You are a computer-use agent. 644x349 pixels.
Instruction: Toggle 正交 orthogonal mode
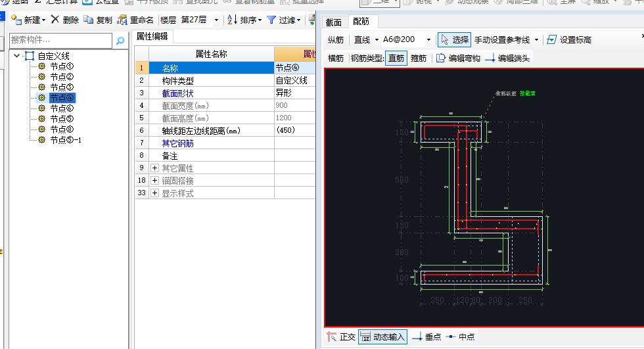[341, 337]
